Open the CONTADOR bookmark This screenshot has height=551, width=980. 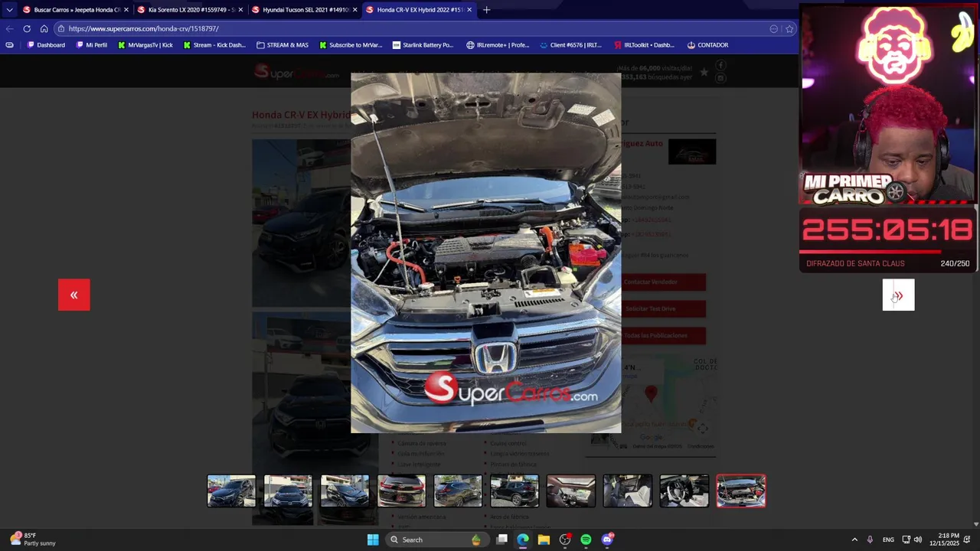pos(707,45)
